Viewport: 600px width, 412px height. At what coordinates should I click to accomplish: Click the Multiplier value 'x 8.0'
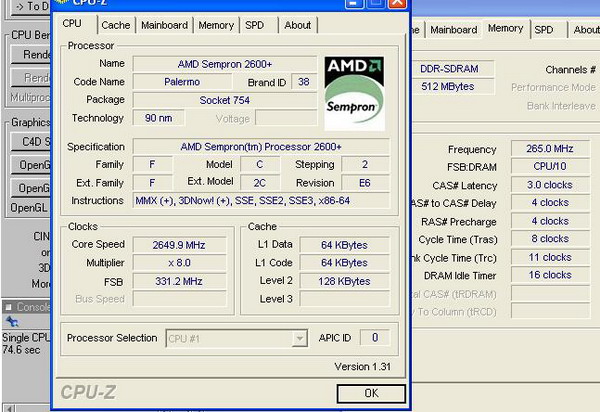179,263
